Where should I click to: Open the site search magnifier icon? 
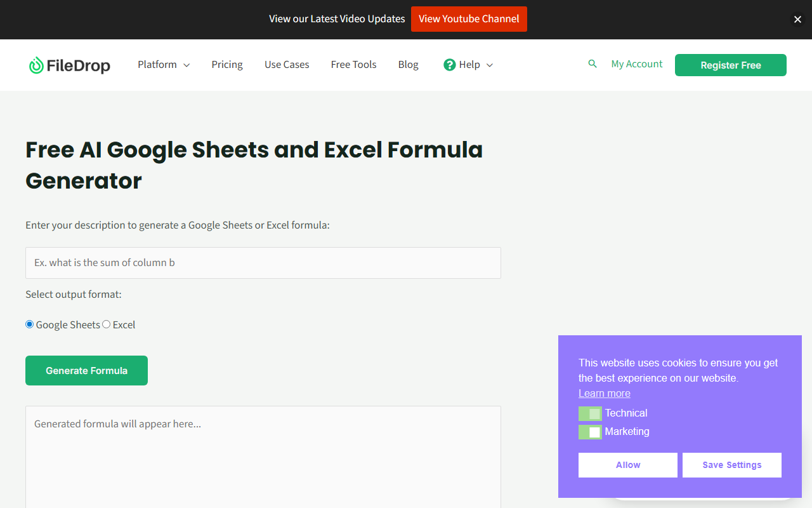pyautogui.click(x=593, y=64)
